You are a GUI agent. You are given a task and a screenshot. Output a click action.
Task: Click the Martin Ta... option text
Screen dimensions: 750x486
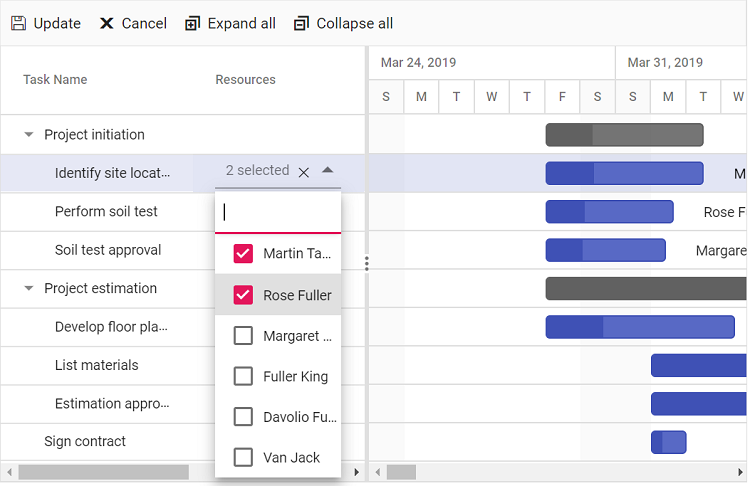(297, 254)
